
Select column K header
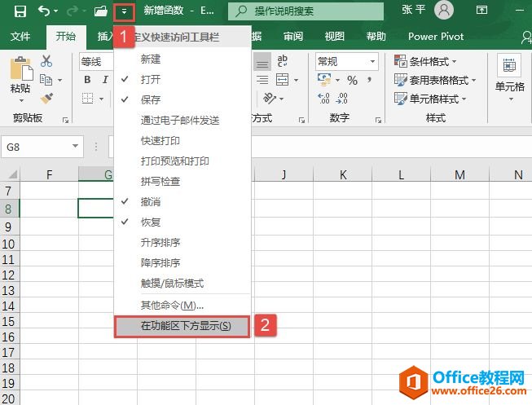(x=343, y=175)
